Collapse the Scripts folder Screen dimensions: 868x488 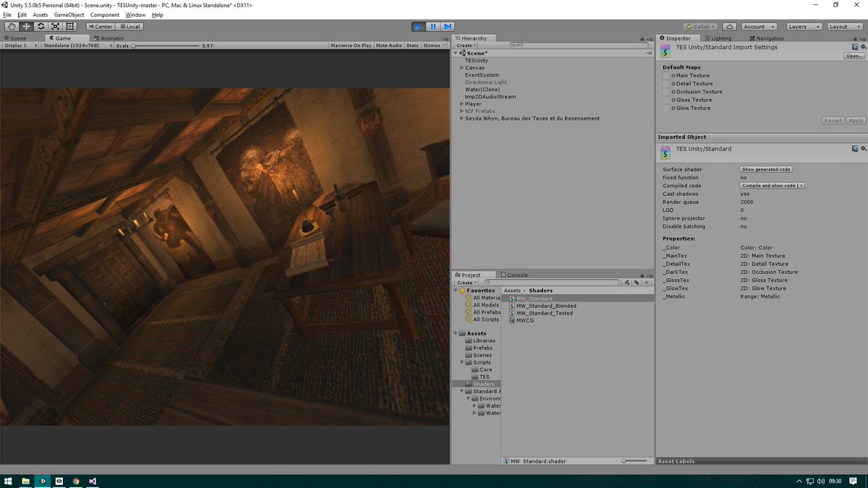tap(462, 362)
